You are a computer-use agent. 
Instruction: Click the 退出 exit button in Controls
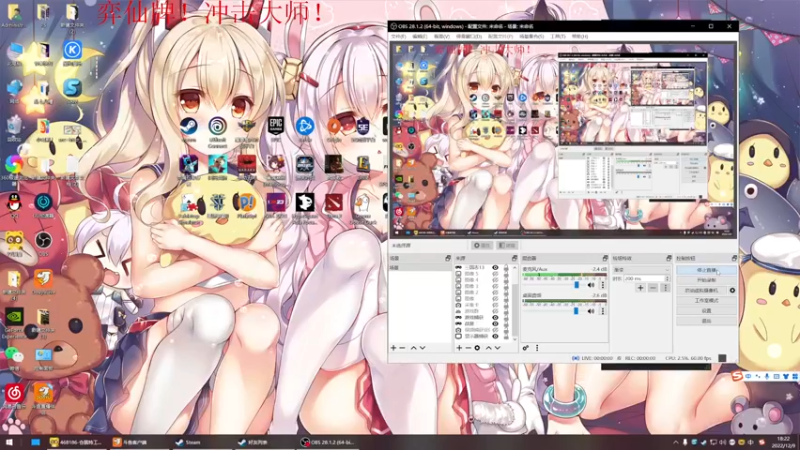tap(707, 321)
